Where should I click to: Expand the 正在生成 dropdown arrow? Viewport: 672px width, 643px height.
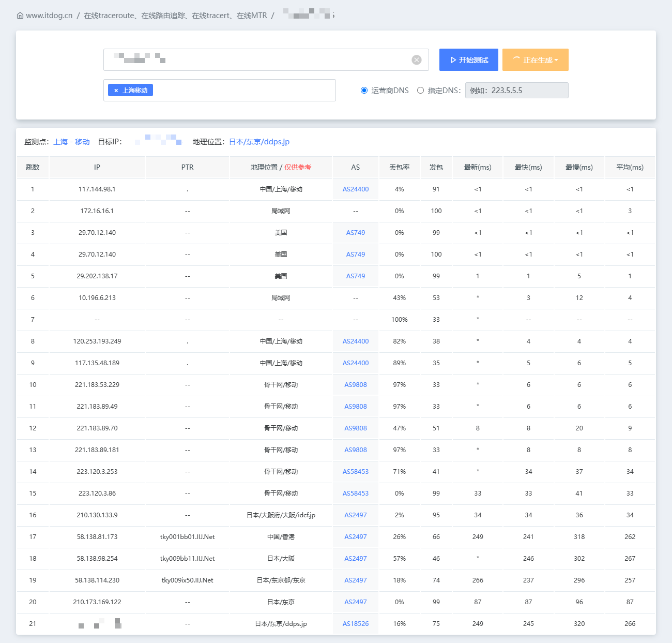point(556,61)
